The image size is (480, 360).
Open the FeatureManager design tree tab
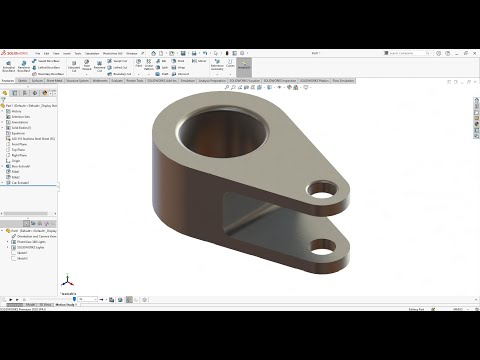5,93
